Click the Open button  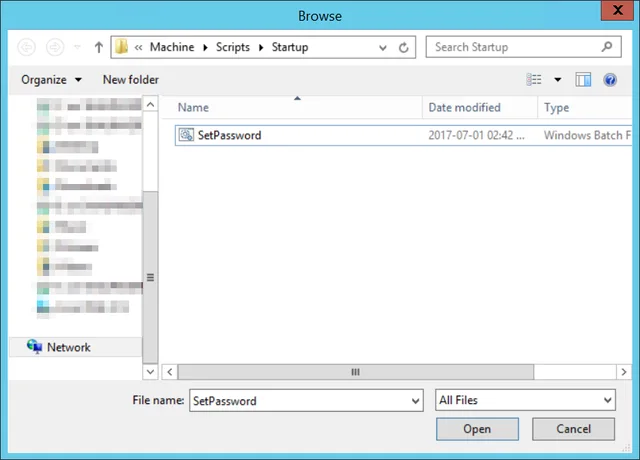tap(477, 429)
